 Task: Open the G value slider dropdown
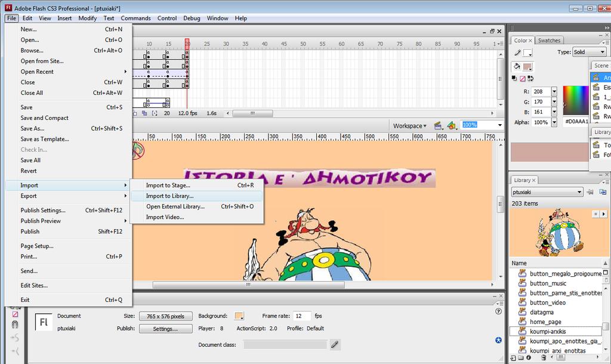pyautogui.click(x=554, y=101)
